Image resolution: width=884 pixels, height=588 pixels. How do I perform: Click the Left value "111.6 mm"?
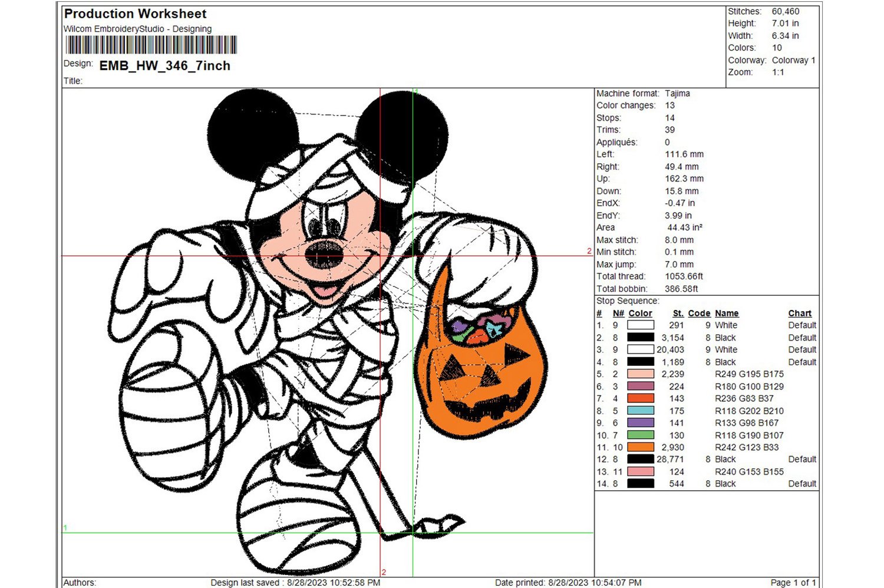tap(684, 154)
